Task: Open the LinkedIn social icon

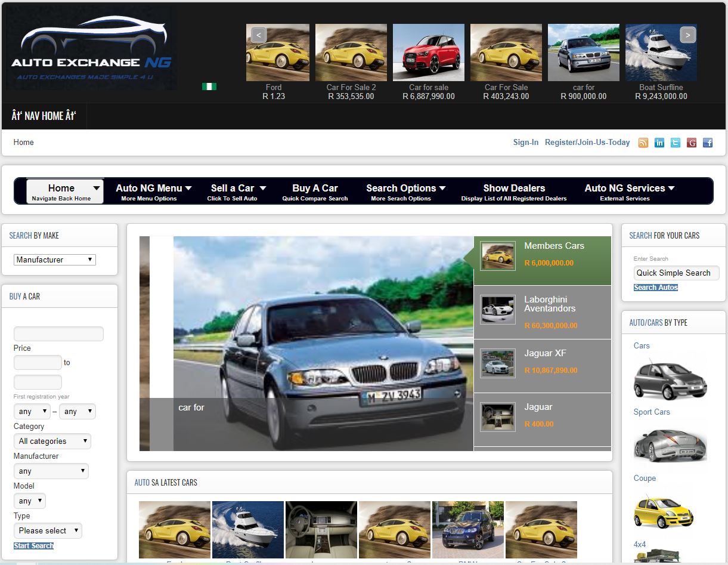Action: pos(659,143)
